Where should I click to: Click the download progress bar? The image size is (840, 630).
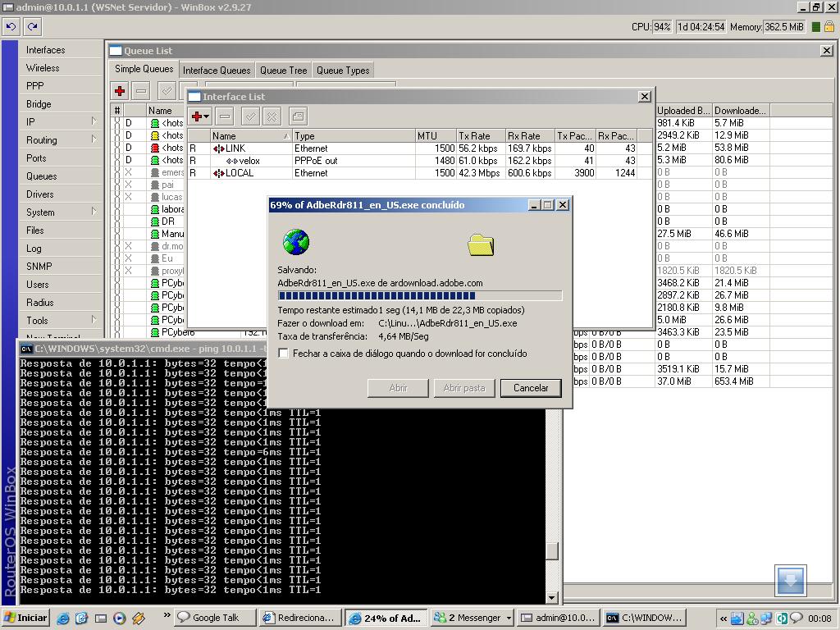coord(419,295)
